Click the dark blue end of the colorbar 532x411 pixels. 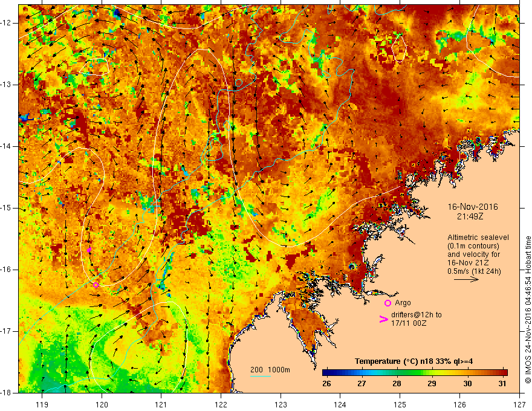(x=326, y=372)
